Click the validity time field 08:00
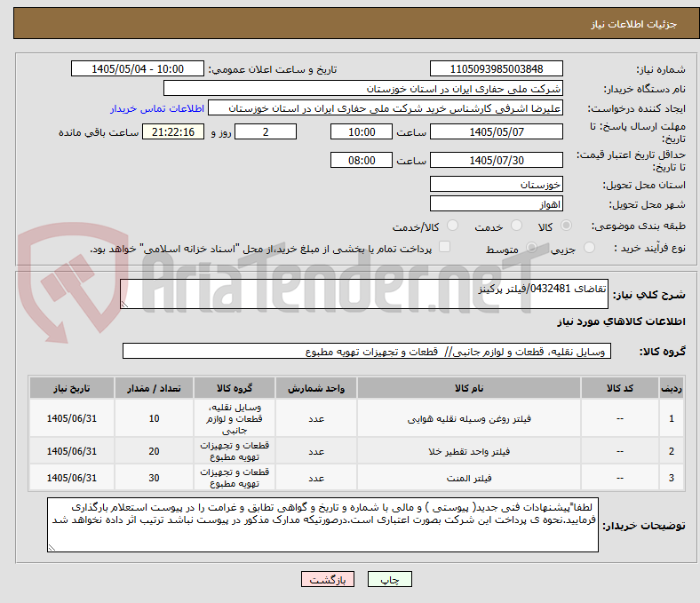The width and height of the screenshot is (700, 603). 362,160
